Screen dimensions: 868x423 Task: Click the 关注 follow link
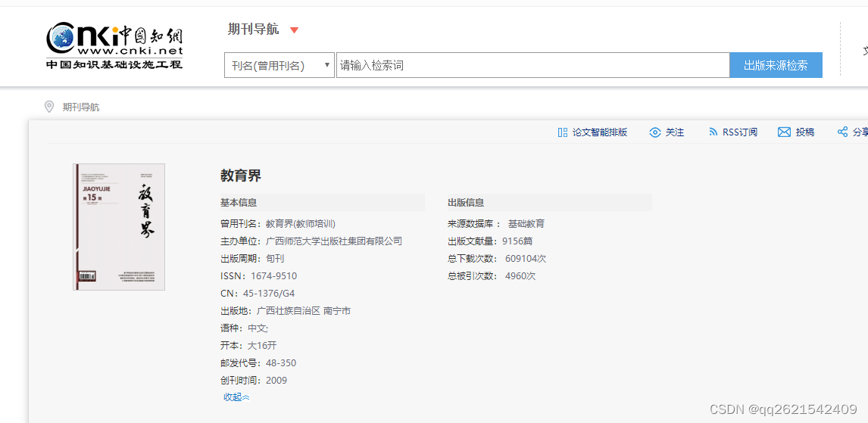674,132
